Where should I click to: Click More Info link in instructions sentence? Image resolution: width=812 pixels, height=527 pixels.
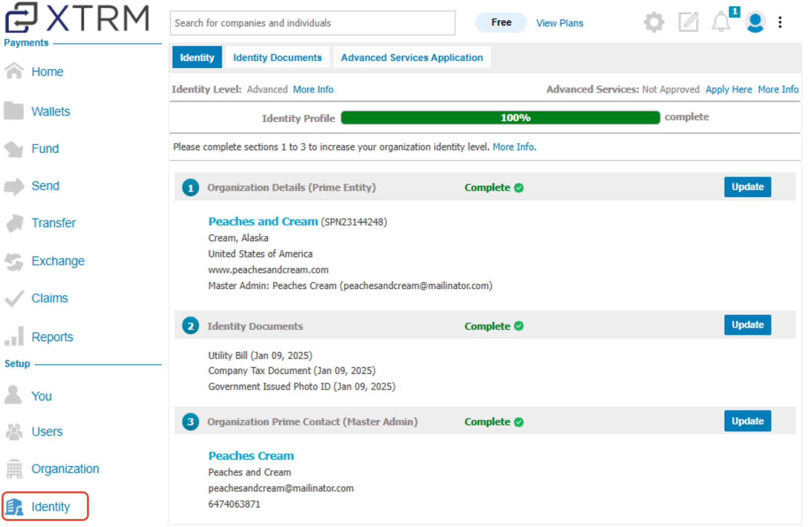point(514,147)
